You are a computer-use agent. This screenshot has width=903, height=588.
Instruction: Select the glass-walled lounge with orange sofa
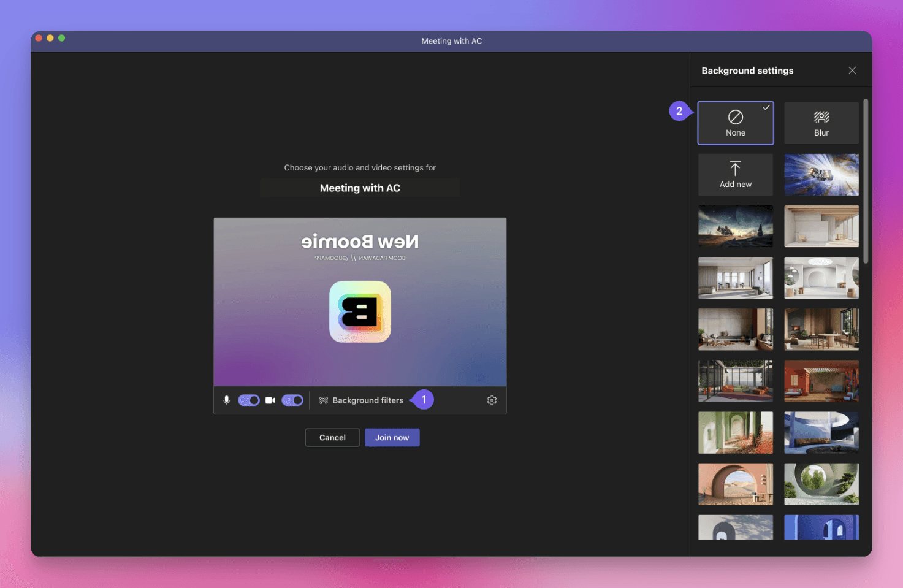pyautogui.click(x=736, y=381)
